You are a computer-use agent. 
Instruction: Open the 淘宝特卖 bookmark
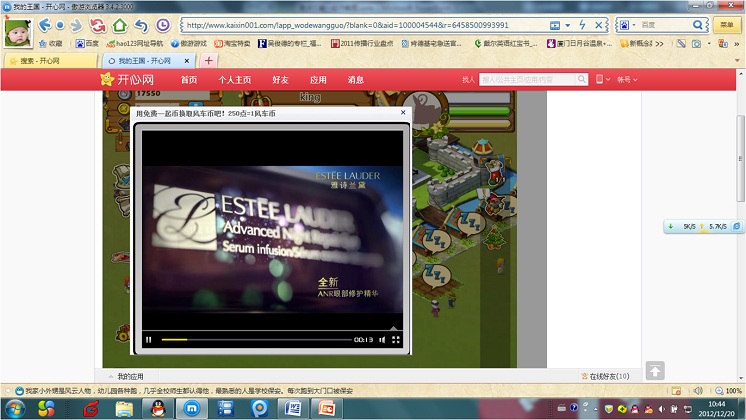pos(232,43)
